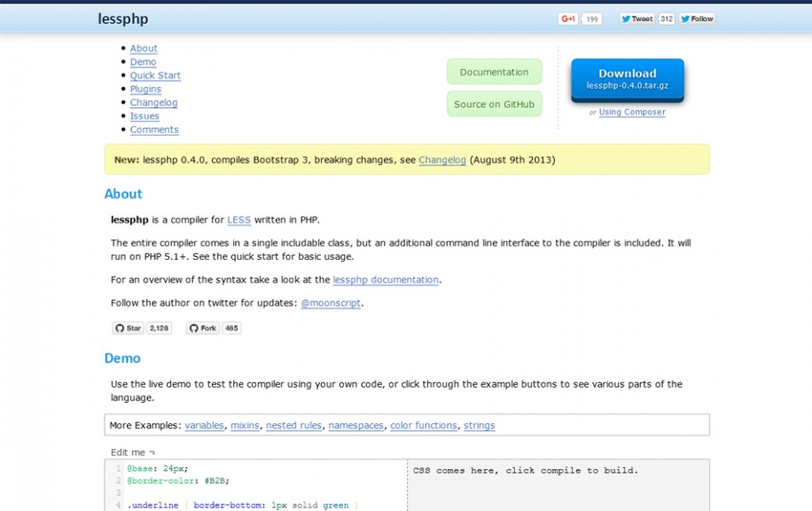Visit the Changelog from the navigation list
The image size is (812, 511).
(x=153, y=102)
